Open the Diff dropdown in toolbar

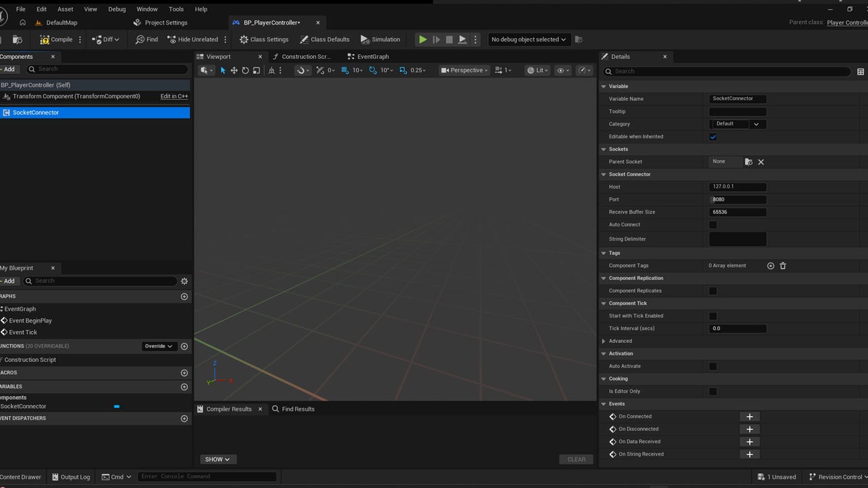tap(106, 39)
